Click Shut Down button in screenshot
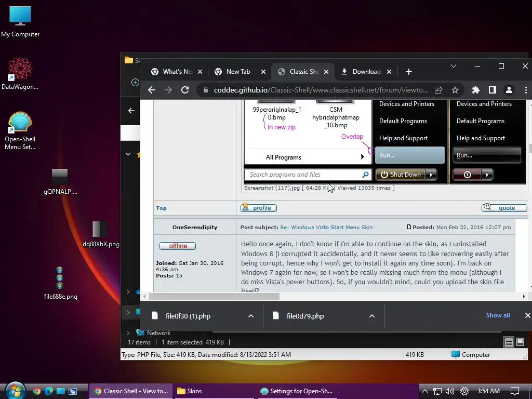The height and width of the screenshot is (399, 532). (x=401, y=175)
